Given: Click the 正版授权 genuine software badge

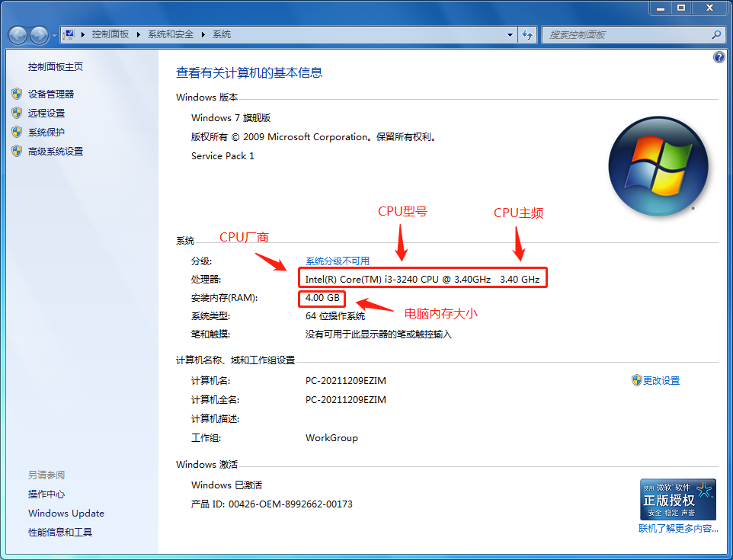Looking at the screenshot, I should coord(677,499).
